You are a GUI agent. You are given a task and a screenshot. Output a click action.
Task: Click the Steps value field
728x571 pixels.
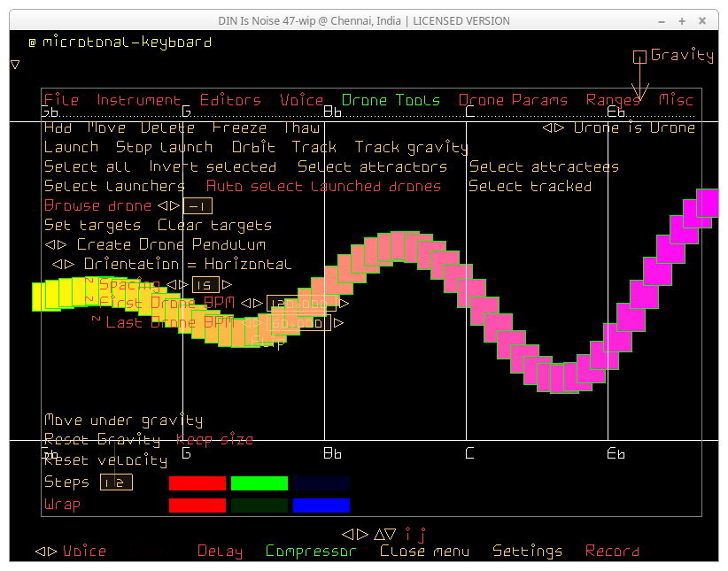[116, 482]
